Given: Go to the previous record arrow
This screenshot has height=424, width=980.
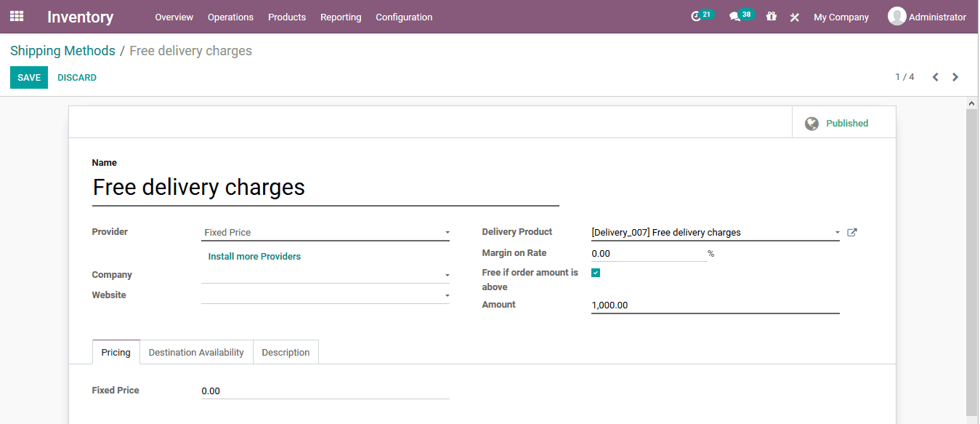Looking at the screenshot, I should (936, 77).
